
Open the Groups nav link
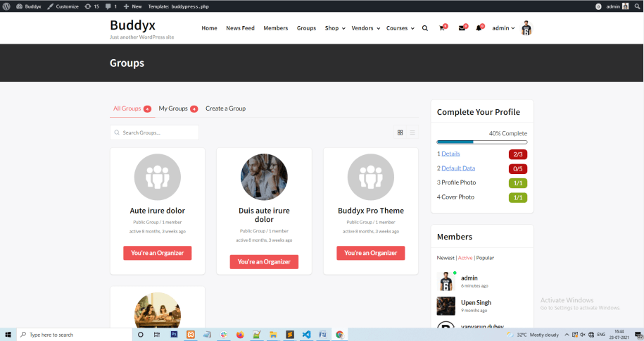tap(306, 28)
